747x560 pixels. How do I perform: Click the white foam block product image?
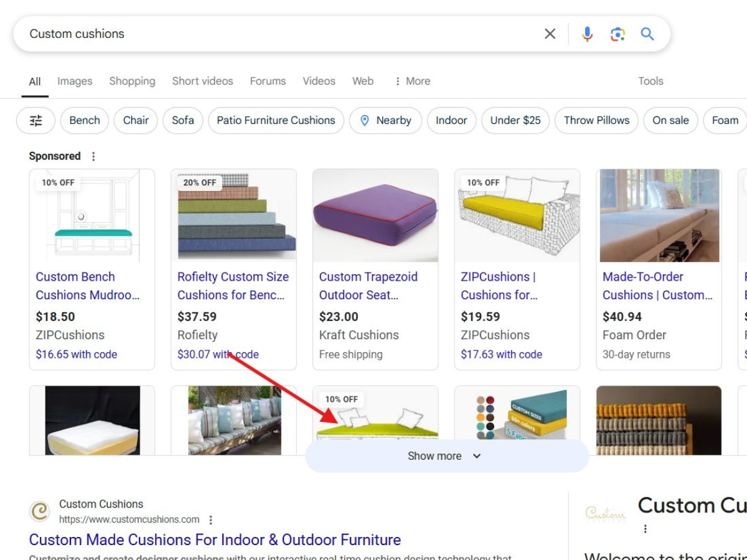point(92,421)
